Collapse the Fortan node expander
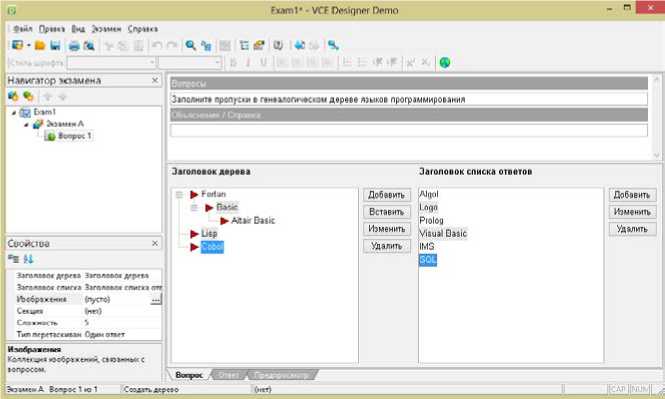The height and width of the screenshot is (399, 665). click(x=179, y=195)
